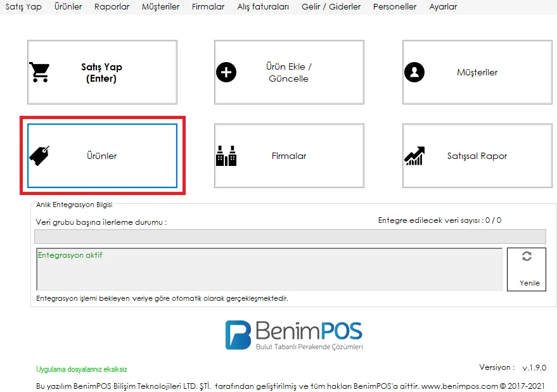Click the BenimPOS copyright notice line
This screenshot has width=557, height=392.
(x=290, y=386)
